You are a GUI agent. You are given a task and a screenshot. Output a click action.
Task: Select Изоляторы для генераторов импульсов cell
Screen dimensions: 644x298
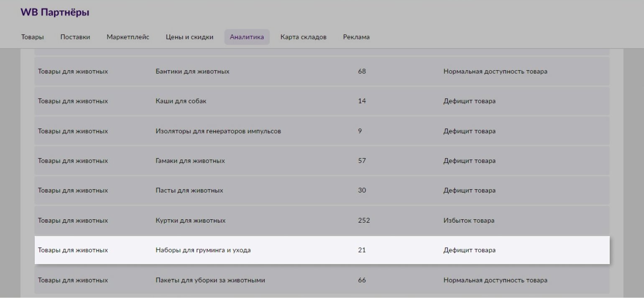(218, 131)
